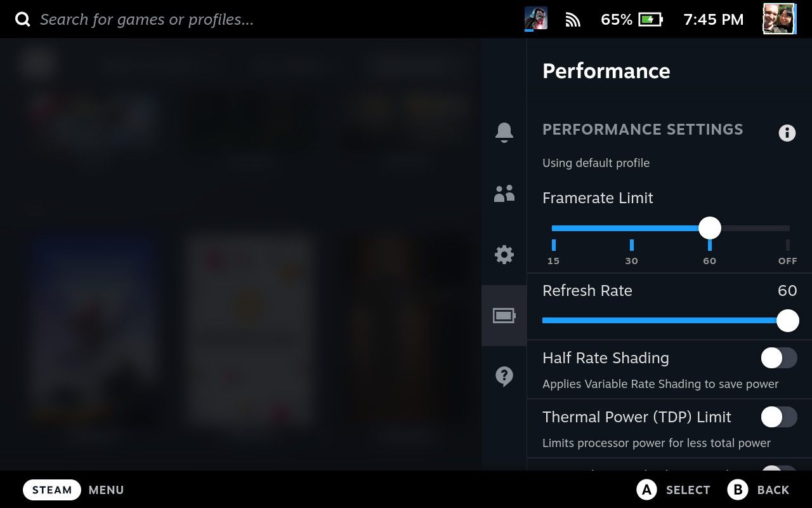This screenshot has height=508, width=812.
Task: Click the Performance Settings info icon
Action: tap(787, 133)
